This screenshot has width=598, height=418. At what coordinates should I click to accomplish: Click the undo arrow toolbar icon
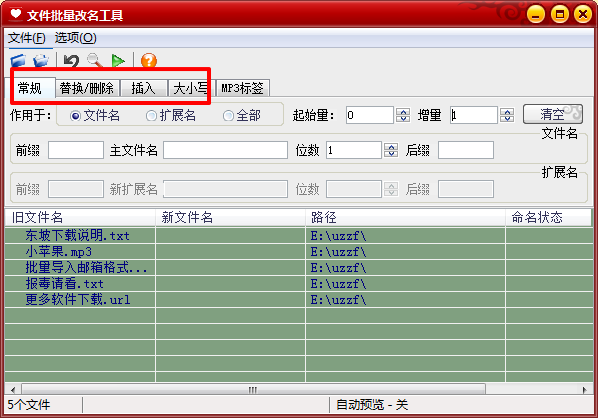click(x=71, y=61)
